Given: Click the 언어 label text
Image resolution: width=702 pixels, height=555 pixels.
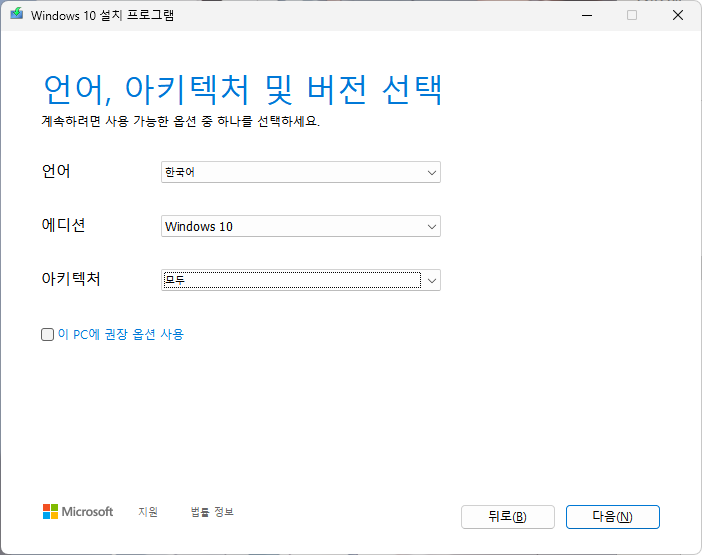Looking at the screenshot, I should (x=56, y=171).
